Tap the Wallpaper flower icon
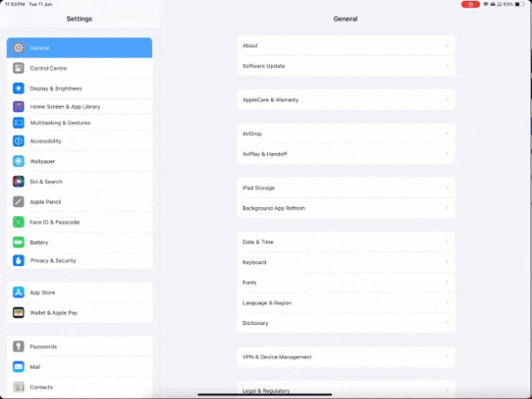 point(18,161)
